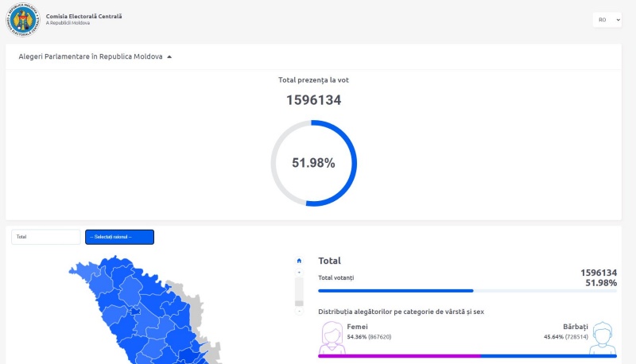
Task: Open the RO language dropdown
Action: [607, 20]
